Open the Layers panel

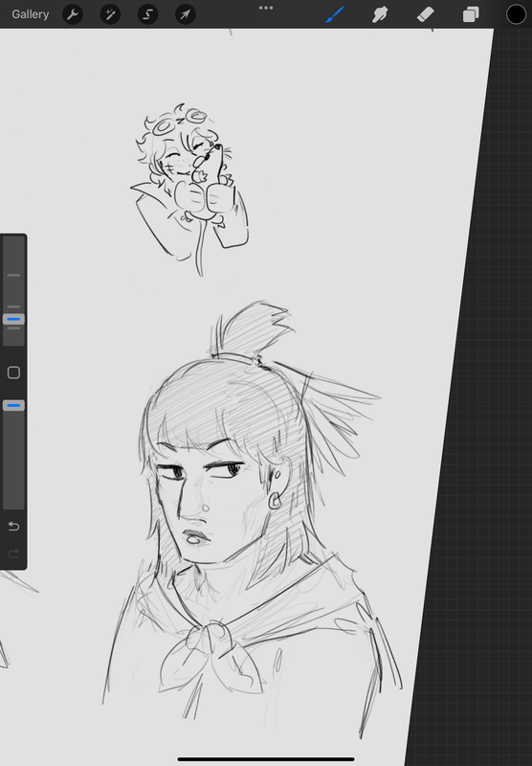(x=471, y=14)
